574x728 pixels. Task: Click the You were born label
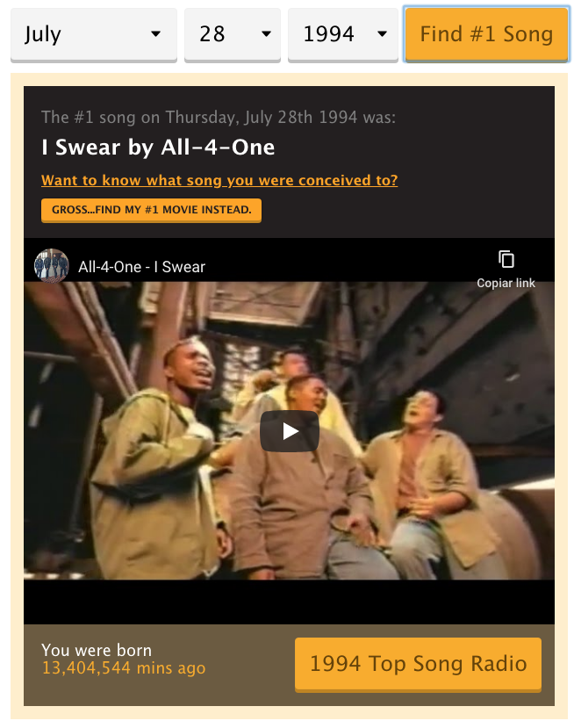pyautogui.click(x=97, y=651)
